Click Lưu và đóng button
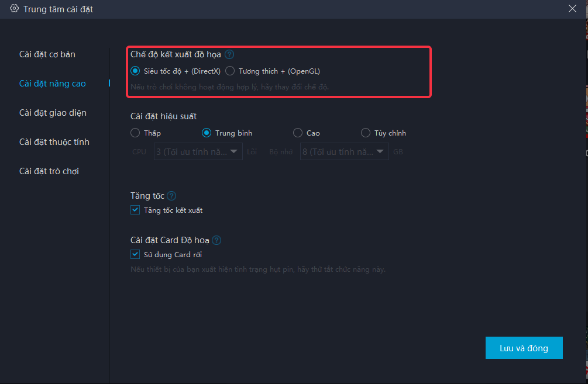This screenshot has height=384, width=588. (x=524, y=348)
